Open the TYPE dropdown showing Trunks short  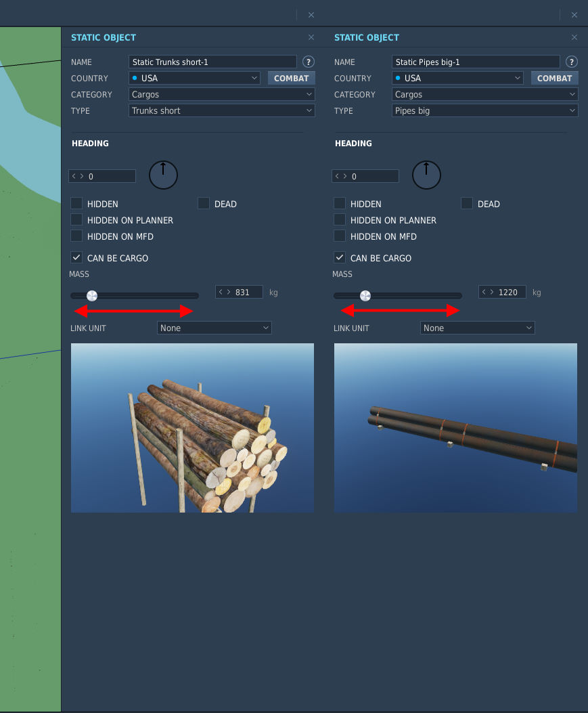tap(221, 110)
